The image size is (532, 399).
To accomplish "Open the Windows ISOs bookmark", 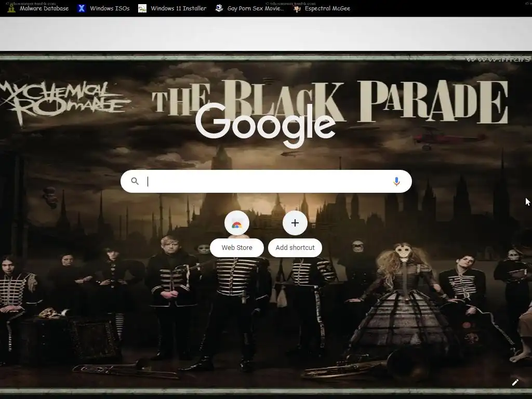I will (x=103, y=8).
